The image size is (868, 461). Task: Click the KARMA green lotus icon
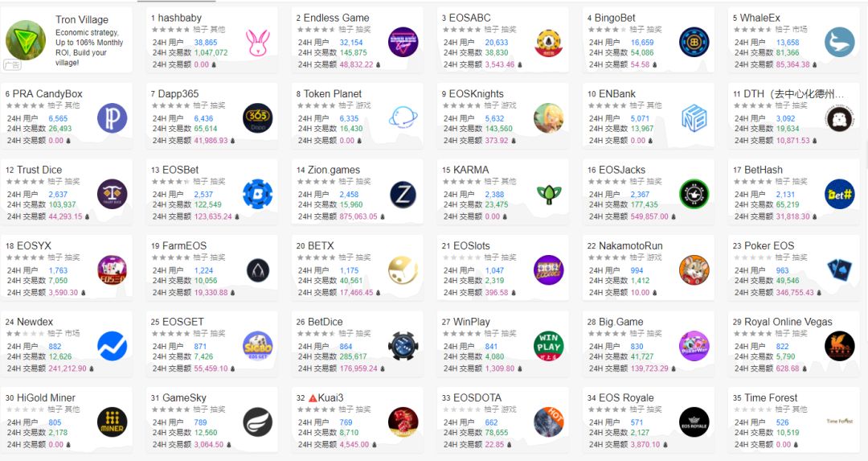pyautogui.click(x=548, y=194)
